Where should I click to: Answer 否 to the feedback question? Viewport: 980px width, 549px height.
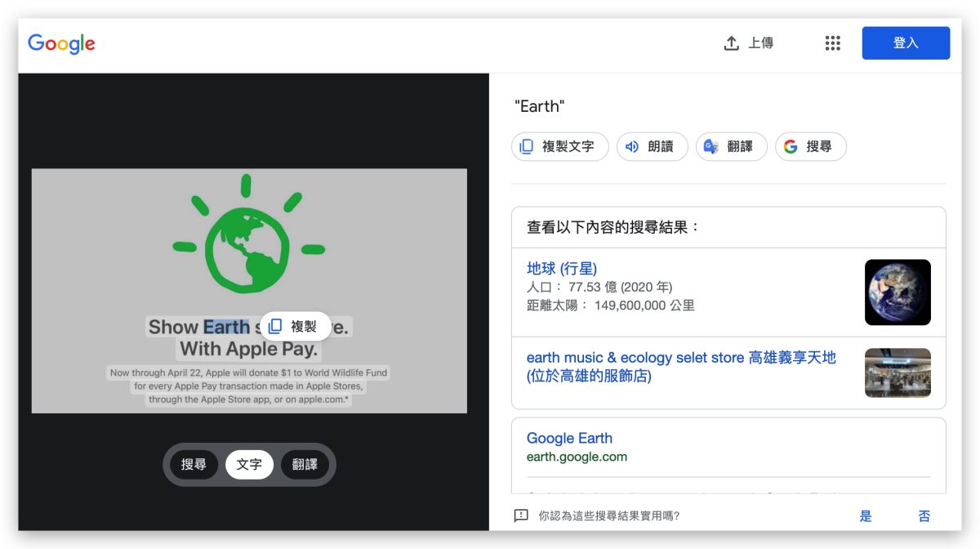pos(924,516)
